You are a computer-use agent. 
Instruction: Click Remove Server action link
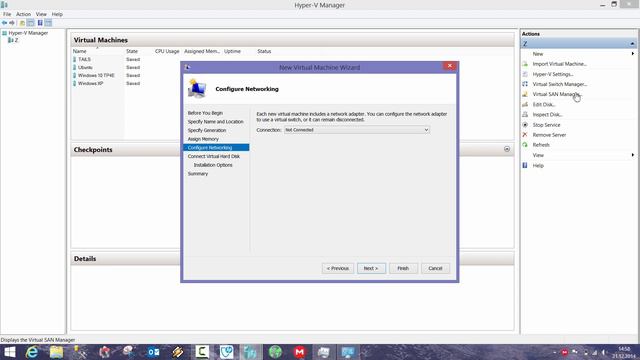click(549, 135)
